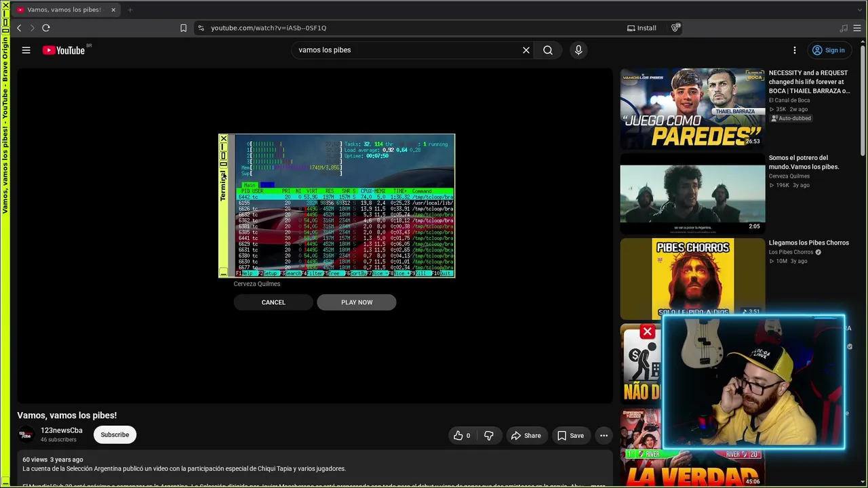Go to YouTube home via the logo

(64, 50)
